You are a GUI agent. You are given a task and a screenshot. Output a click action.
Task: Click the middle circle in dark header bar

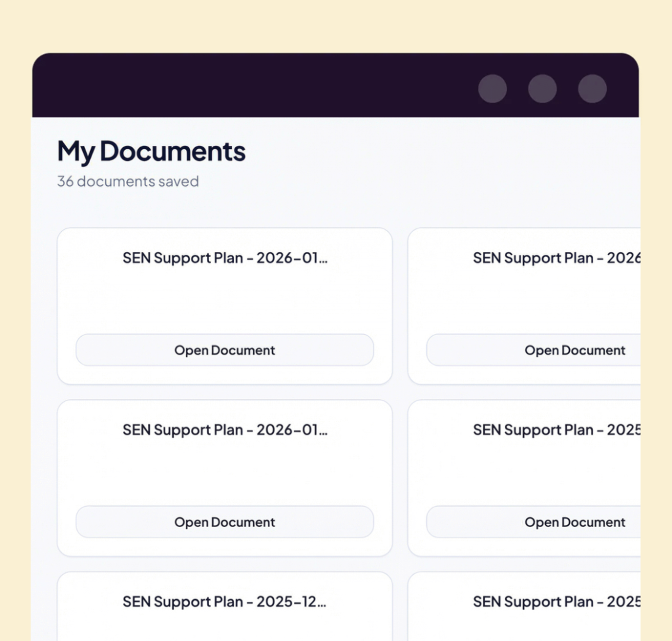tap(542, 89)
